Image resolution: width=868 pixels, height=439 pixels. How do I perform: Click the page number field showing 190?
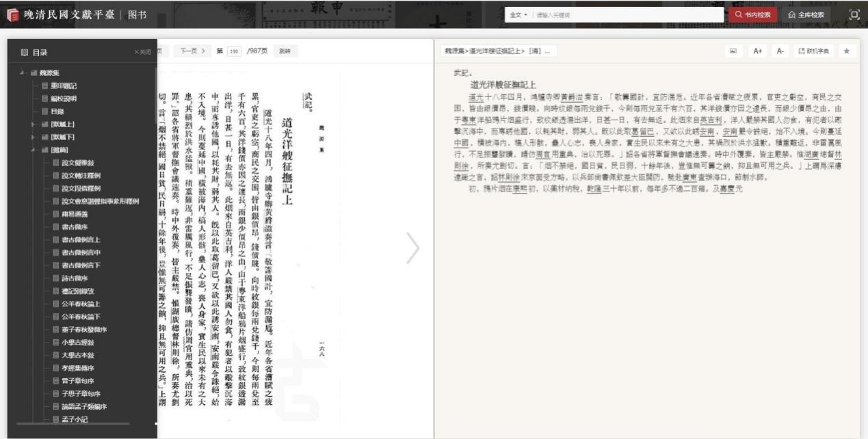[234, 51]
